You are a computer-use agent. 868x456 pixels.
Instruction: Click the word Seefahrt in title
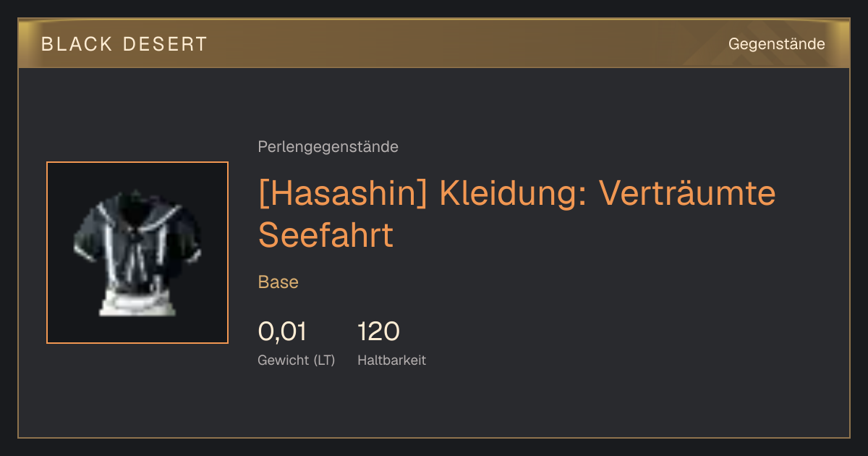pos(325,235)
